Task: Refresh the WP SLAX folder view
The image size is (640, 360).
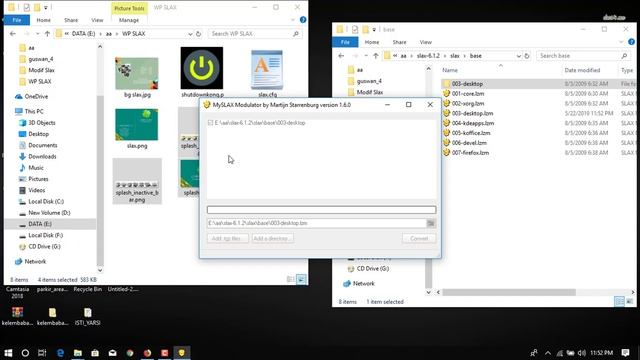Action: [x=198, y=34]
